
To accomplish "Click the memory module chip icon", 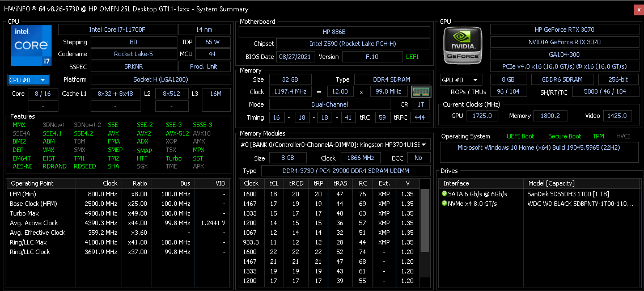I will tap(421, 92).
